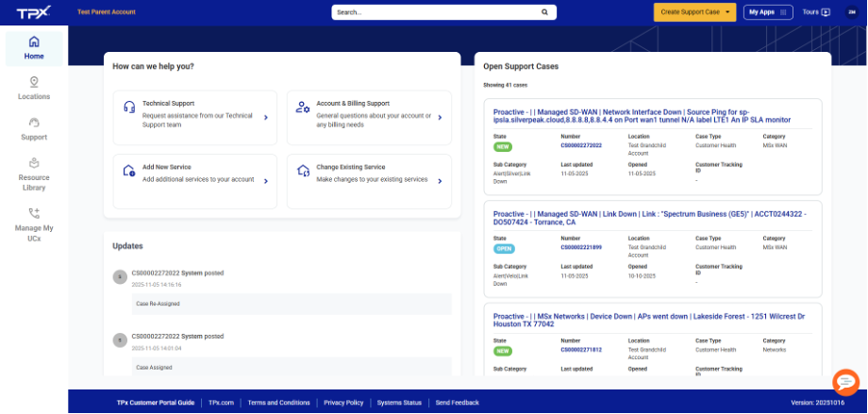The height and width of the screenshot is (414, 868).
Task: Open the Systems Status footer link
Action: coord(399,403)
